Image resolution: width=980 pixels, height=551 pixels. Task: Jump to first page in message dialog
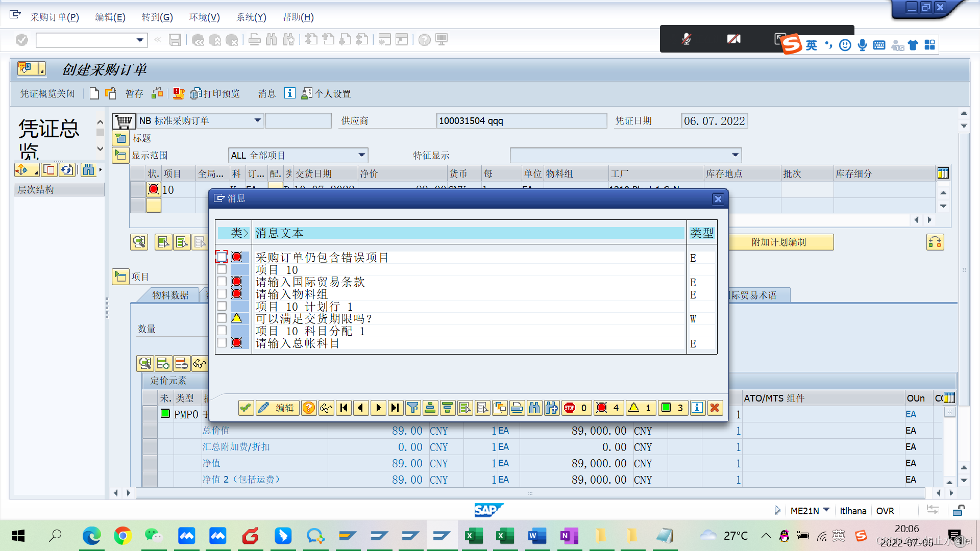(344, 408)
